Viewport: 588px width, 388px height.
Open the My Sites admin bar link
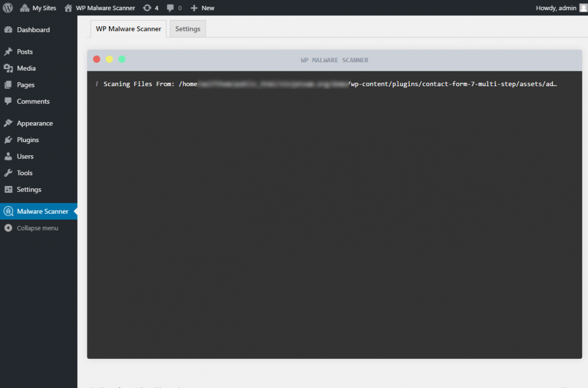pos(45,8)
